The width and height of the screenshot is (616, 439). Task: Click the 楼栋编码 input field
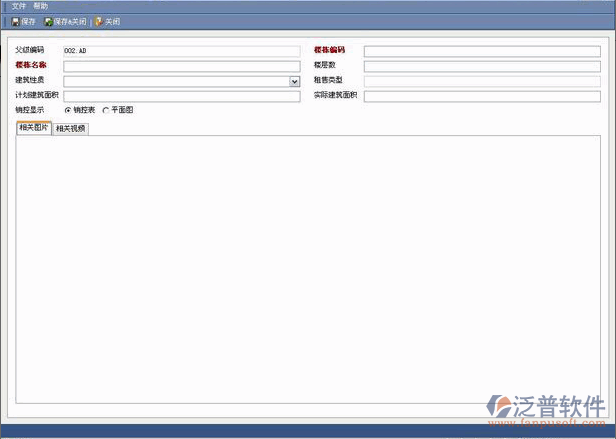click(482, 51)
